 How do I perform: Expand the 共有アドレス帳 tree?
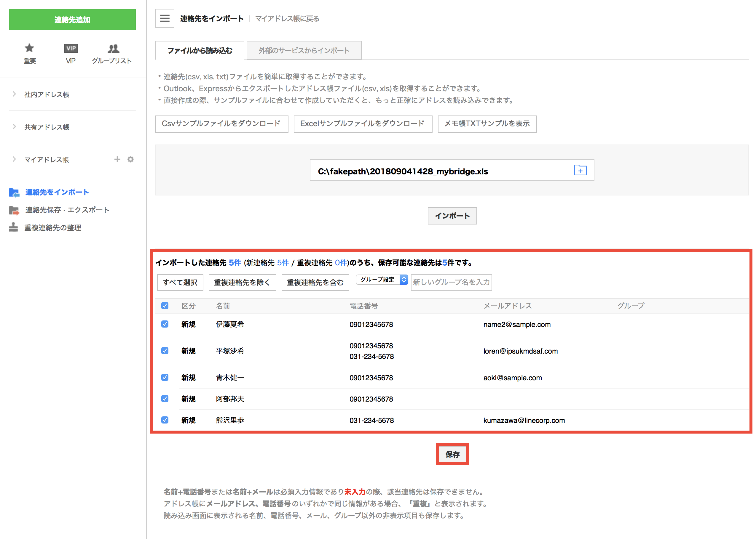tap(14, 127)
